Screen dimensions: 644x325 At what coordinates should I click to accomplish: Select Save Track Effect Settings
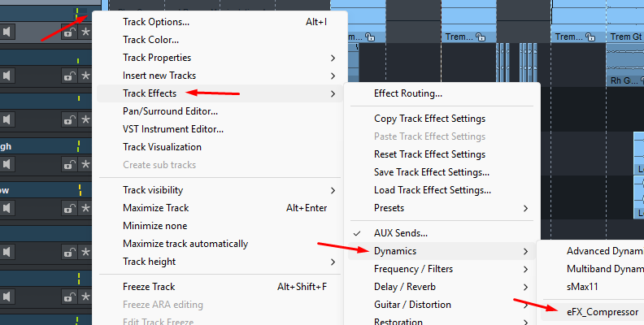point(431,172)
